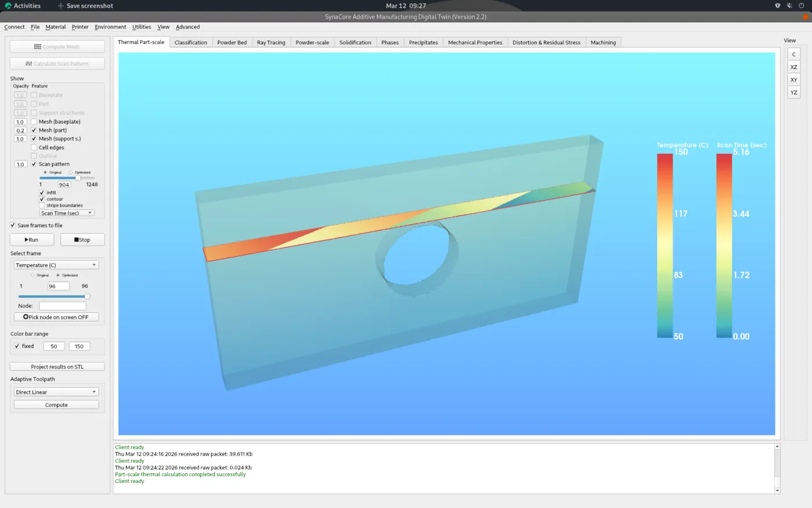
Task: Click the stop square on the Stop button
Action: [77, 240]
